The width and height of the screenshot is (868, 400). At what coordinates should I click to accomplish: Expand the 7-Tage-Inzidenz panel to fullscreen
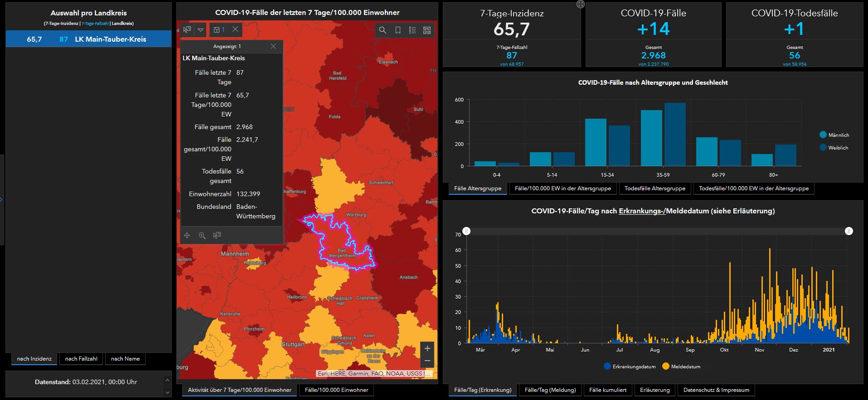(x=580, y=4)
